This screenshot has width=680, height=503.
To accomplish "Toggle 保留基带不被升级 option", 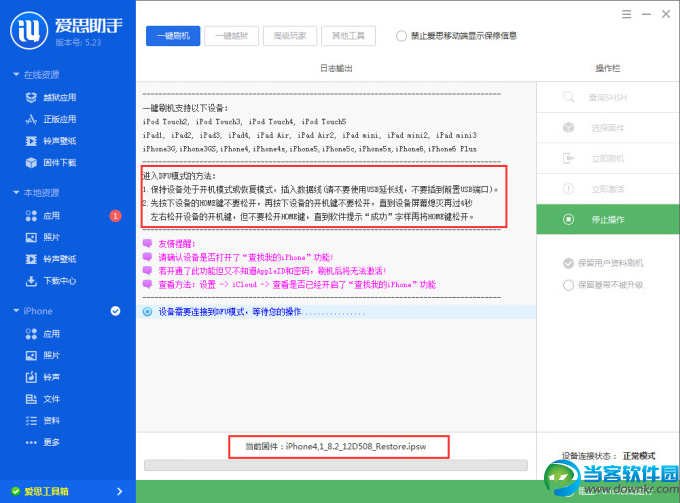I will (568, 285).
